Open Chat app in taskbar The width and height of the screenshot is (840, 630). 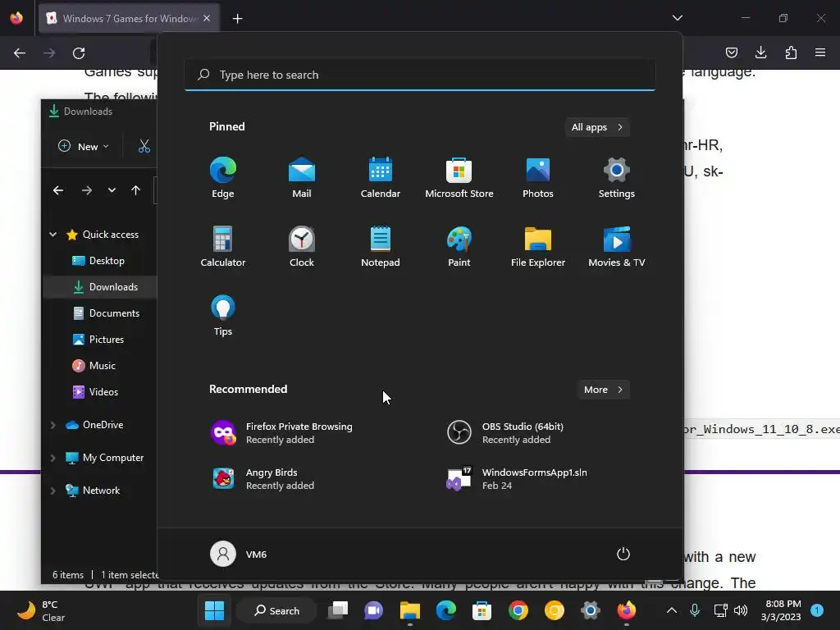pyautogui.click(x=373, y=610)
